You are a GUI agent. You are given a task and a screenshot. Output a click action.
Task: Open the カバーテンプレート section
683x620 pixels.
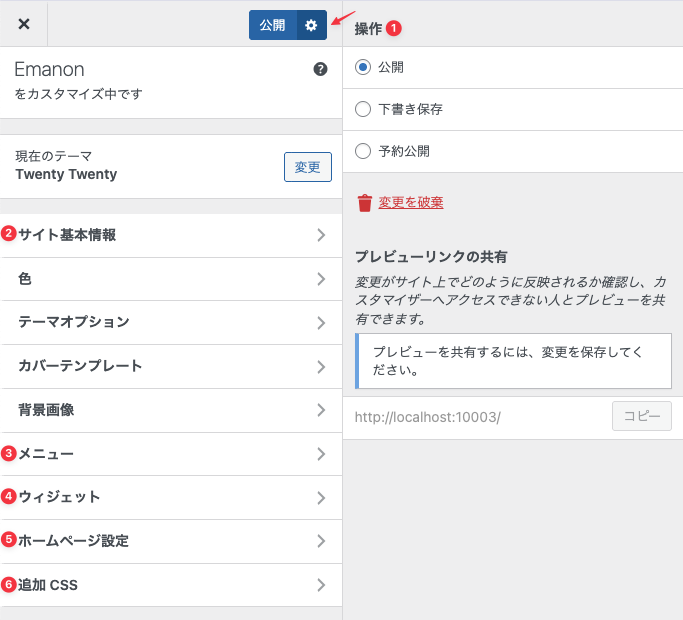pyautogui.click(x=170, y=366)
